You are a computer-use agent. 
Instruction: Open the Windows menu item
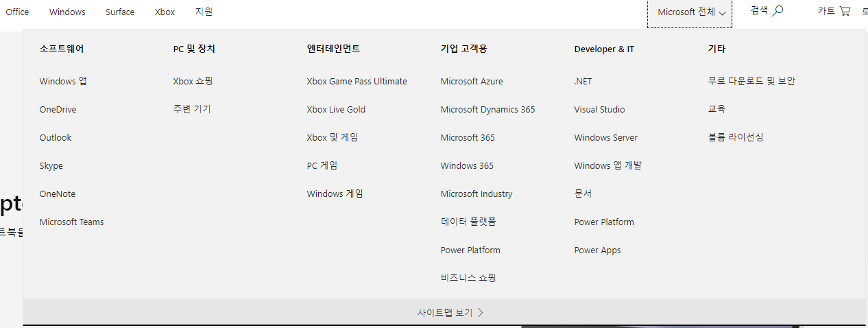pos(68,12)
